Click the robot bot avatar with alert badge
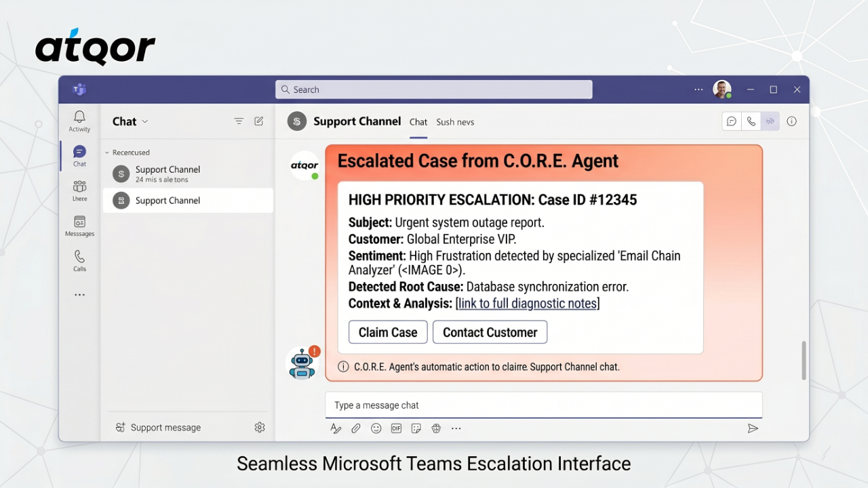This screenshot has height=488, width=868. pos(303,363)
